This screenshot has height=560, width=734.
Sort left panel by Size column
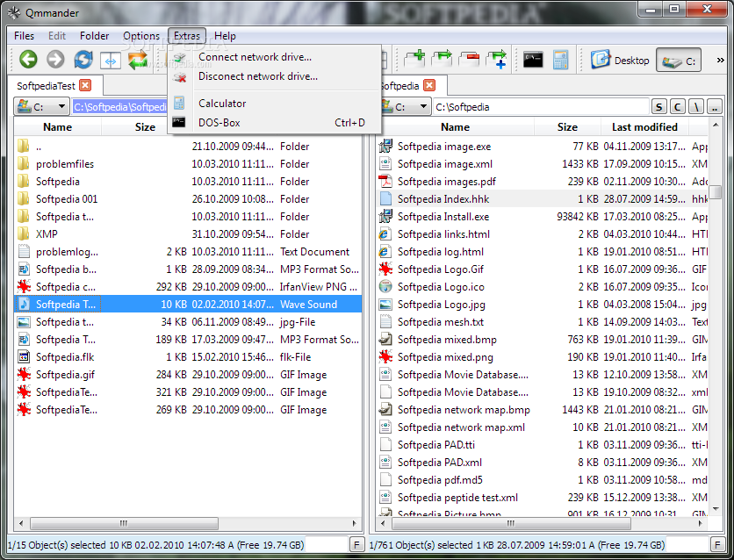point(145,127)
